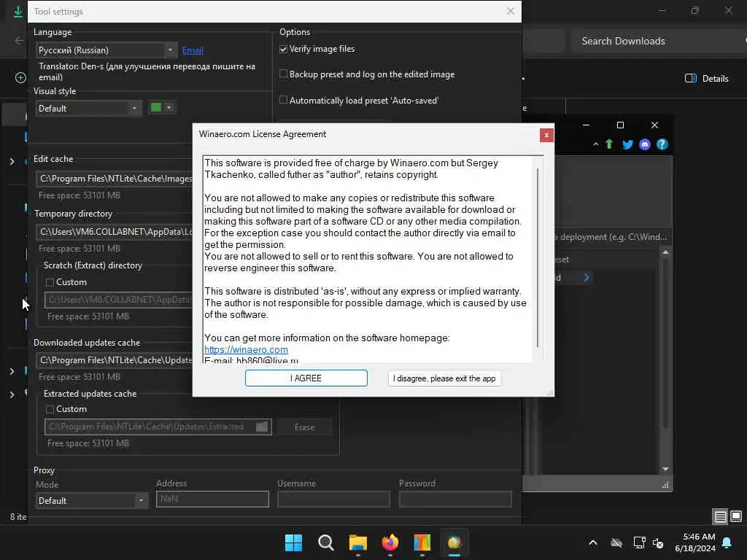The height and width of the screenshot is (560, 747).
Task: Click the Proxy Username field
Action: click(x=333, y=499)
